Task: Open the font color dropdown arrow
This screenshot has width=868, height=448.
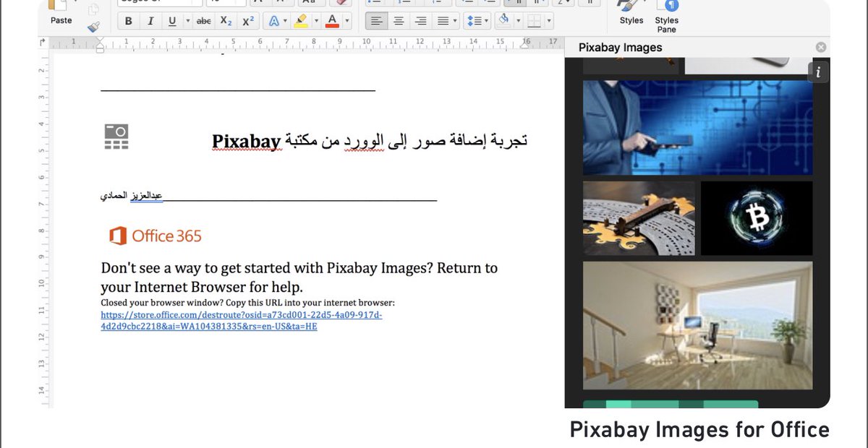Action: click(346, 21)
